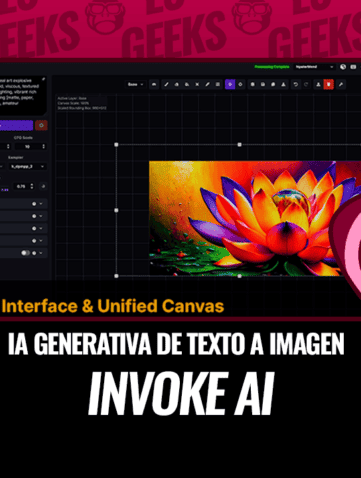361x478 pixels.
Task: Open the Base layer dropdown
Action: click(x=135, y=85)
